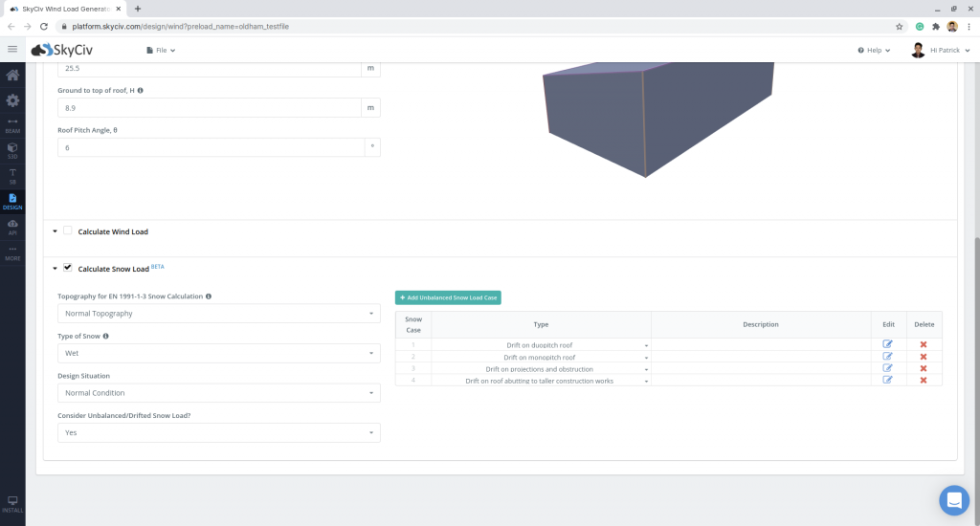
Task: Uncheck the Calculate Snow Load checkbox
Action: coord(68,268)
